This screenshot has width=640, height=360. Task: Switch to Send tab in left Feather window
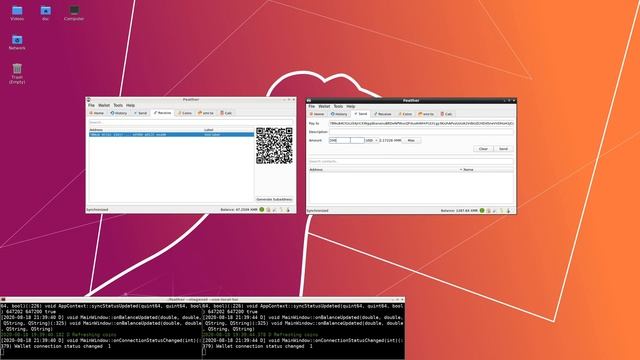[x=140, y=113]
